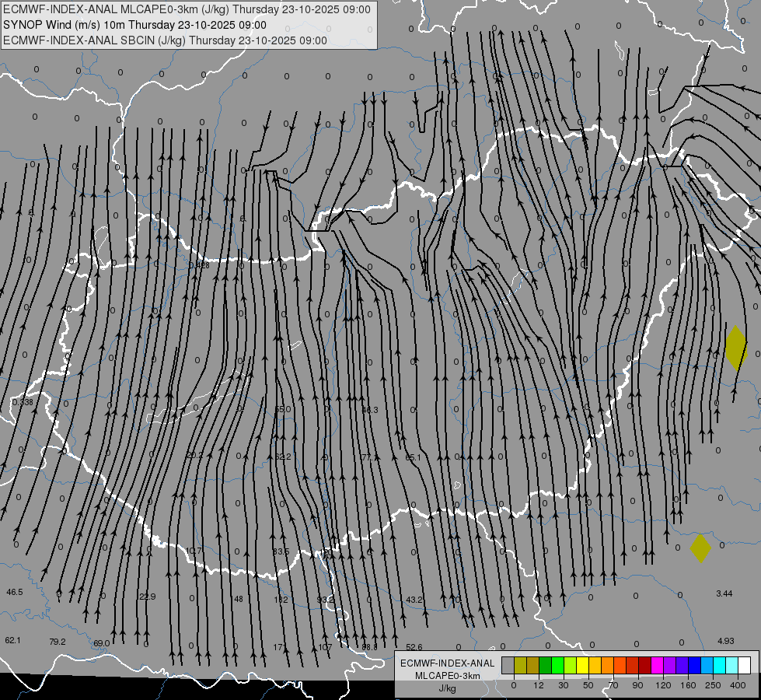The image size is (761, 700).
Task: Click the legend scale label 160
Action: [688, 685]
